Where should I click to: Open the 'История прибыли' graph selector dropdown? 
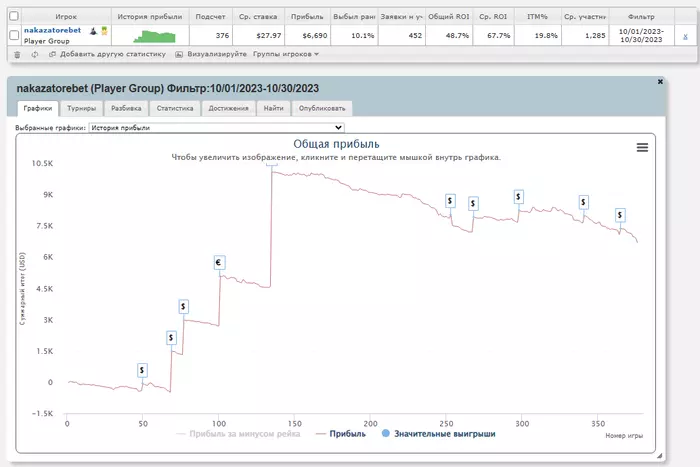[x=217, y=128]
